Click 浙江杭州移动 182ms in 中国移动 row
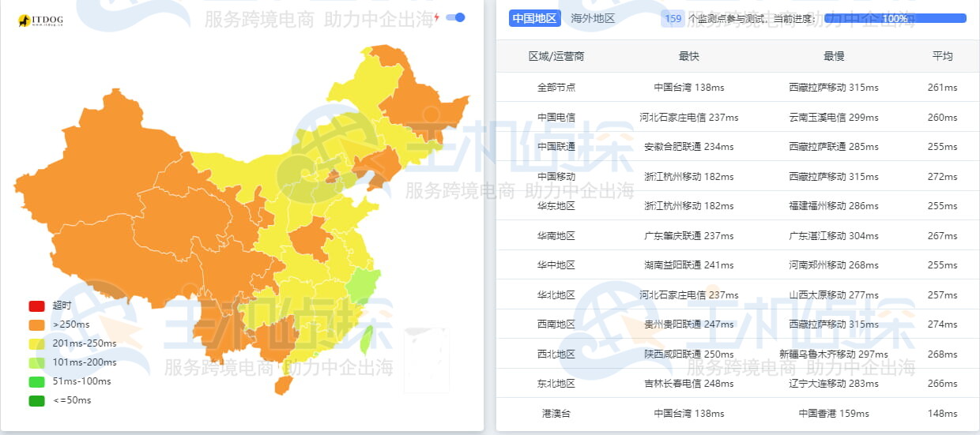980x435 pixels. (x=689, y=177)
